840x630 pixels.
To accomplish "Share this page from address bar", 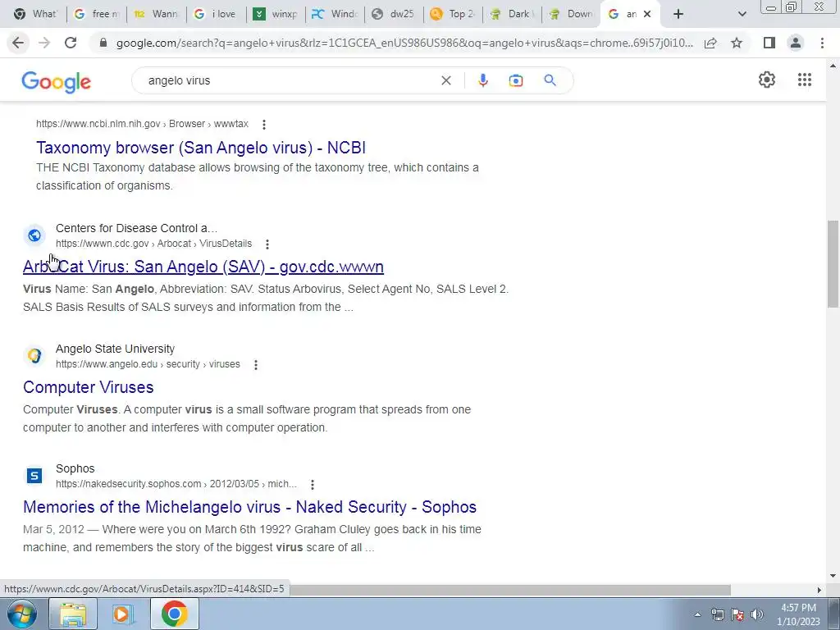I will pos(710,43).
